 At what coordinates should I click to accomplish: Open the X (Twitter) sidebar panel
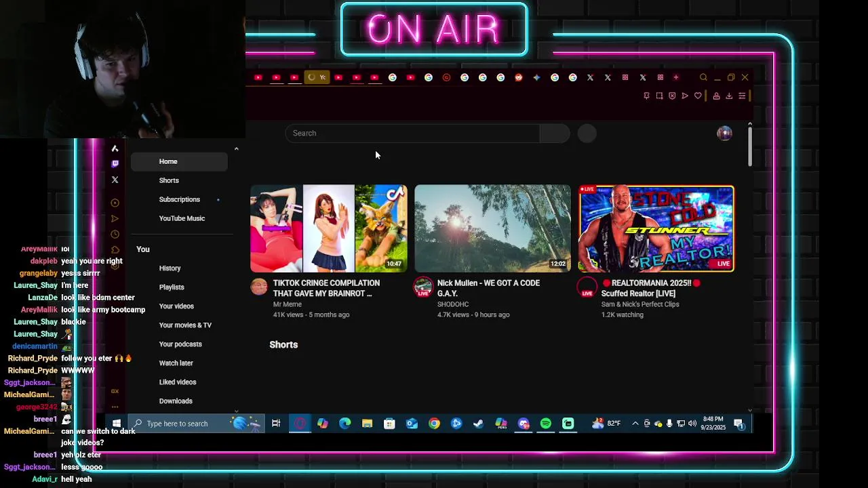pos(115,180)
